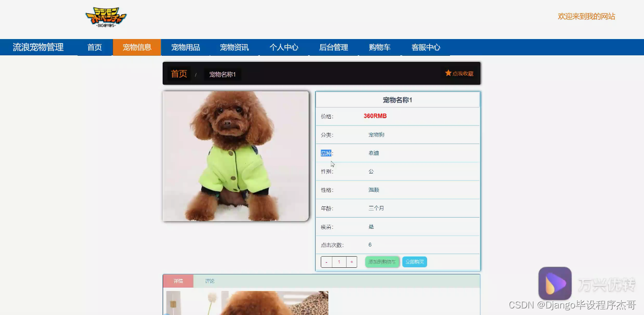644x315 pixels.
Task: Click the detail image below the tabs
Action: (246, 303)
